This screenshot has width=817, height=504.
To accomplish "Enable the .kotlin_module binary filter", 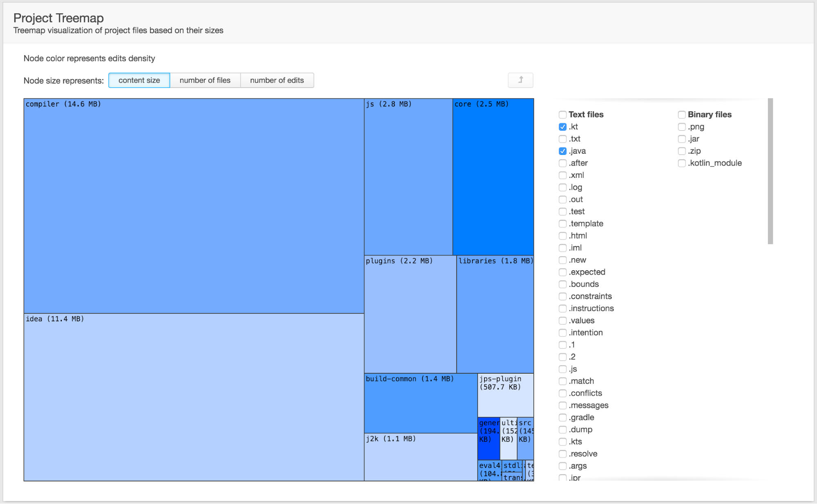I will click(682, 163).
